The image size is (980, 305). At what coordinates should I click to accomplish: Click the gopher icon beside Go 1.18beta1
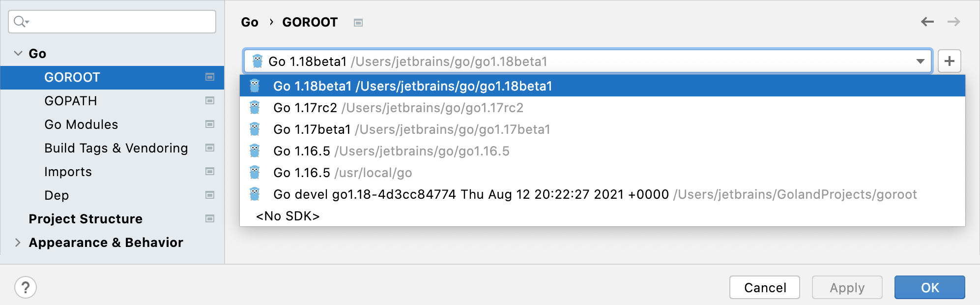click(x=256, y=61)
